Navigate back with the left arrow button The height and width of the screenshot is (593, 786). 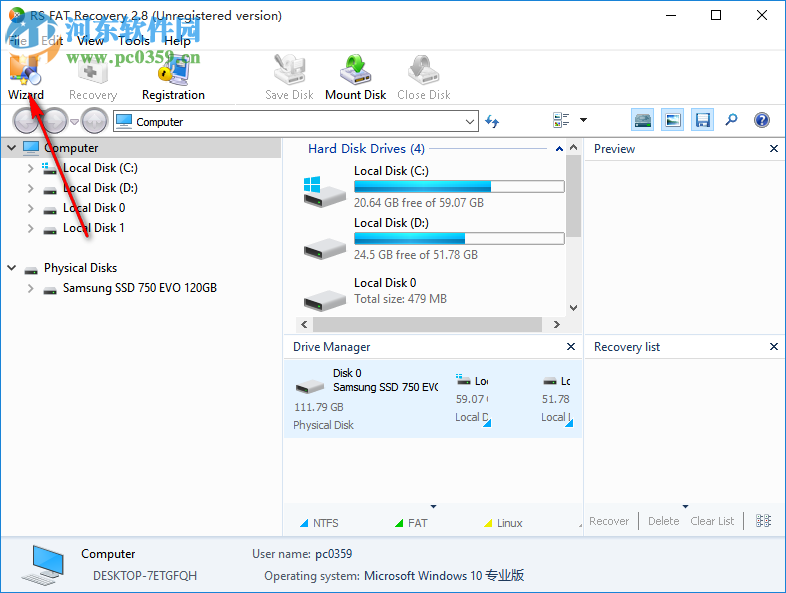click(x=26, y=121)
